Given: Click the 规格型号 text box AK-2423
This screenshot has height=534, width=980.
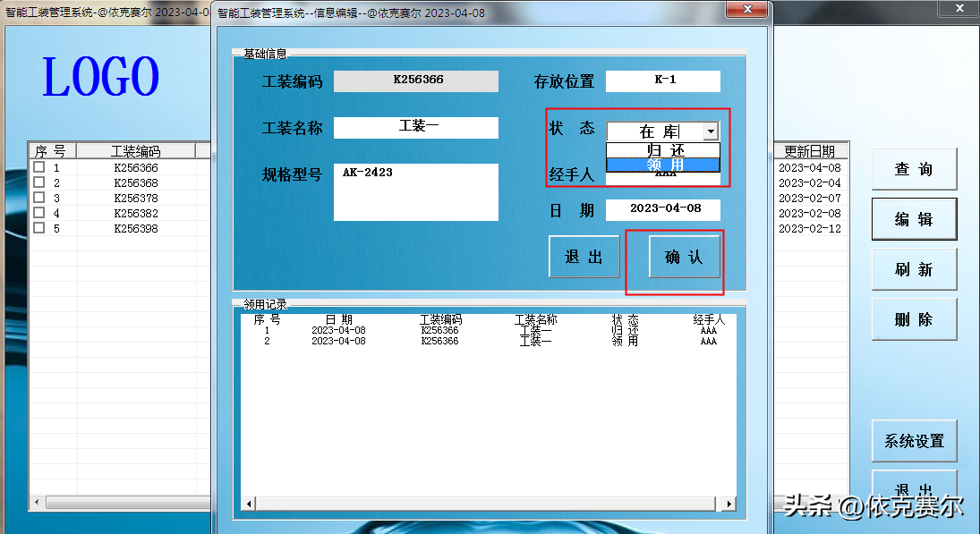Looking at the screenshot, I should coord(415,191).
